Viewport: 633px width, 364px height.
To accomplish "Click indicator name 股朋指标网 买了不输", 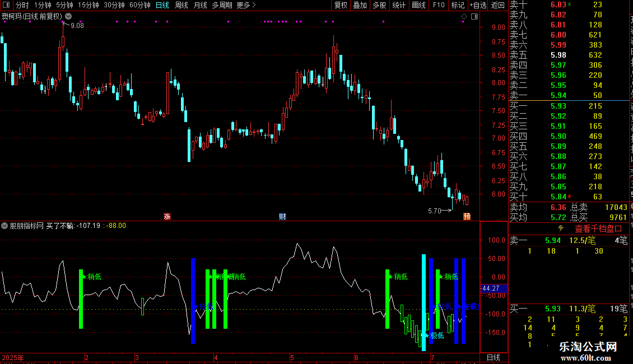I will 42,226.
